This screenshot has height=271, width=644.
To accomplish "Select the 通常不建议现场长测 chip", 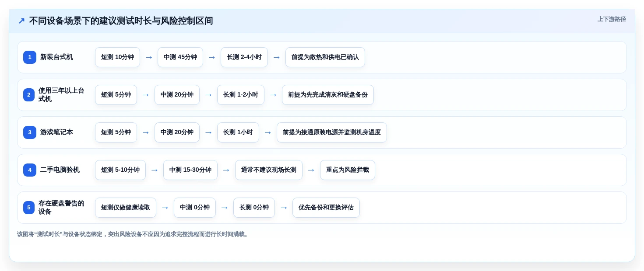I will [x=269, y=170].
